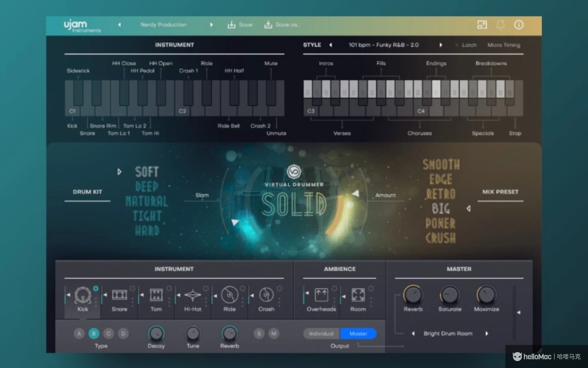Open the window resize icon

(x=482, y=25)
